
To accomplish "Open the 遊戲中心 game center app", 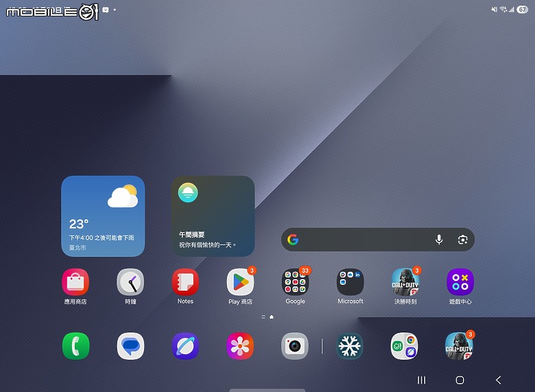I will point(460,282).
